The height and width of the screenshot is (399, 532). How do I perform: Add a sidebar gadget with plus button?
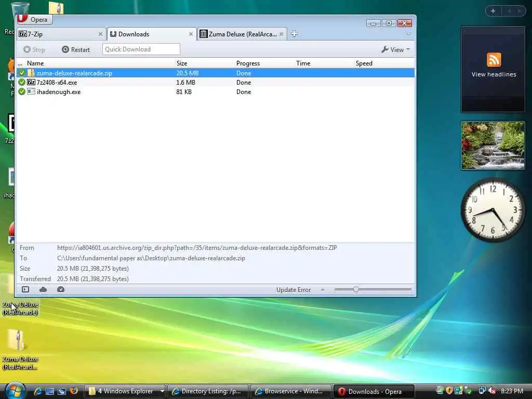coord(493,11)
